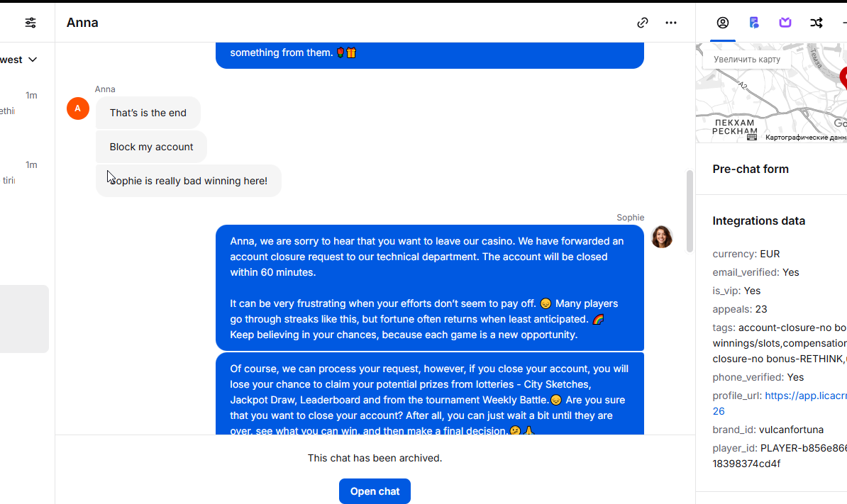847x504 pixels.
Task: Click the chat conversation vertical scrollbar
Action: pyautogui.click(x=690, y=211)
